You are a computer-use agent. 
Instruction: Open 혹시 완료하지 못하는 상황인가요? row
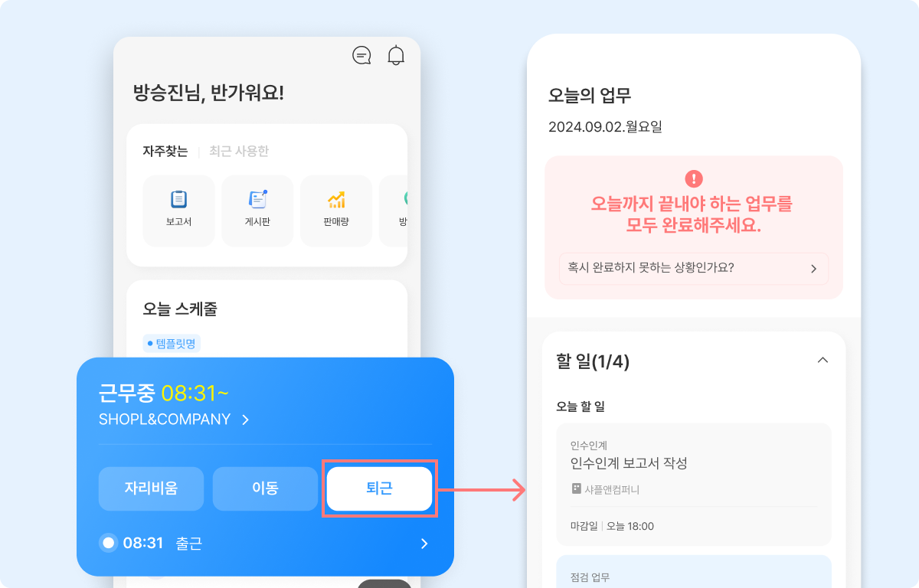[x=694, y=269]
